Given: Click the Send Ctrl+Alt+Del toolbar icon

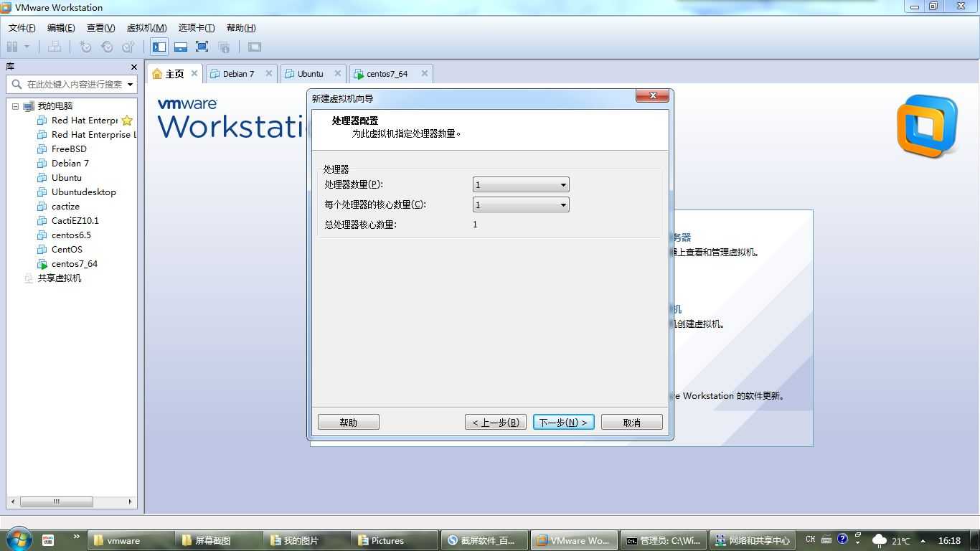Looking at the screenshot, I should click(55, 47).
